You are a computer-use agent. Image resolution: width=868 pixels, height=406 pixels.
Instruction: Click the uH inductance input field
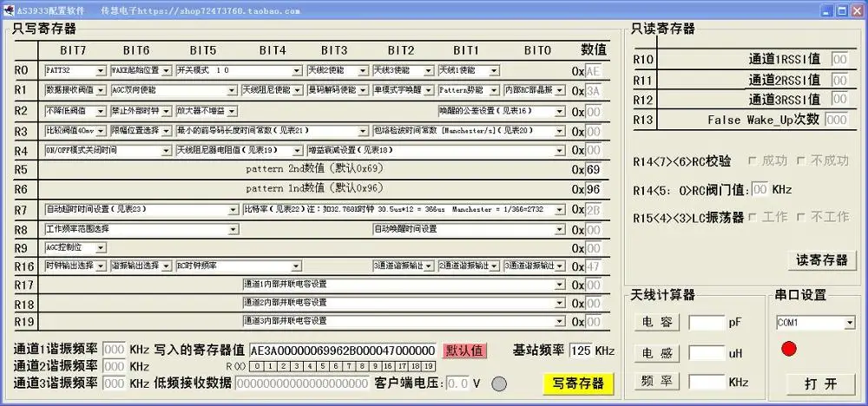(707, 353)
